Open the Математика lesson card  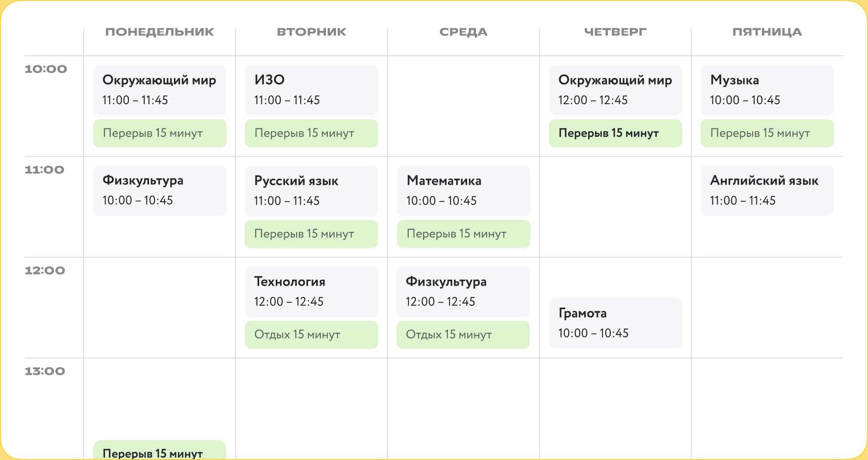coord(464,191)
